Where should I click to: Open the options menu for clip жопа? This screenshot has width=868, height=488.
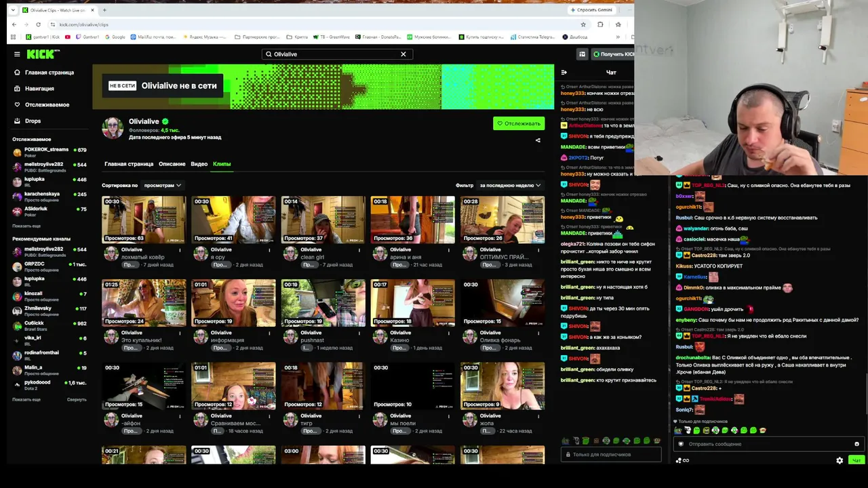538,416
